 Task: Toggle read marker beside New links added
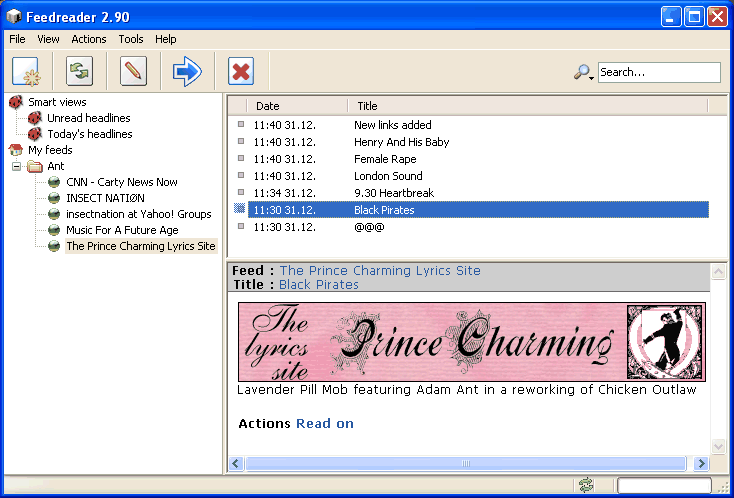(x=240, y=125)
